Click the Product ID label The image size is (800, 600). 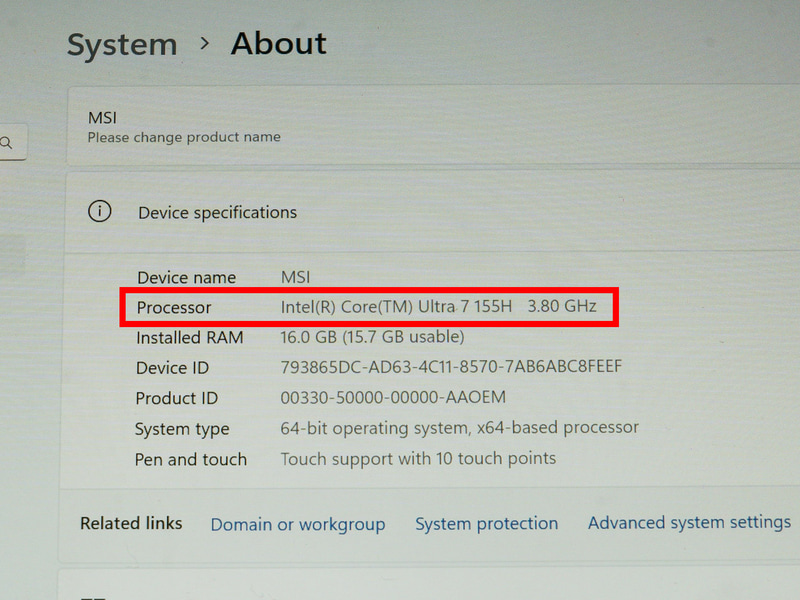coord(177,398)
